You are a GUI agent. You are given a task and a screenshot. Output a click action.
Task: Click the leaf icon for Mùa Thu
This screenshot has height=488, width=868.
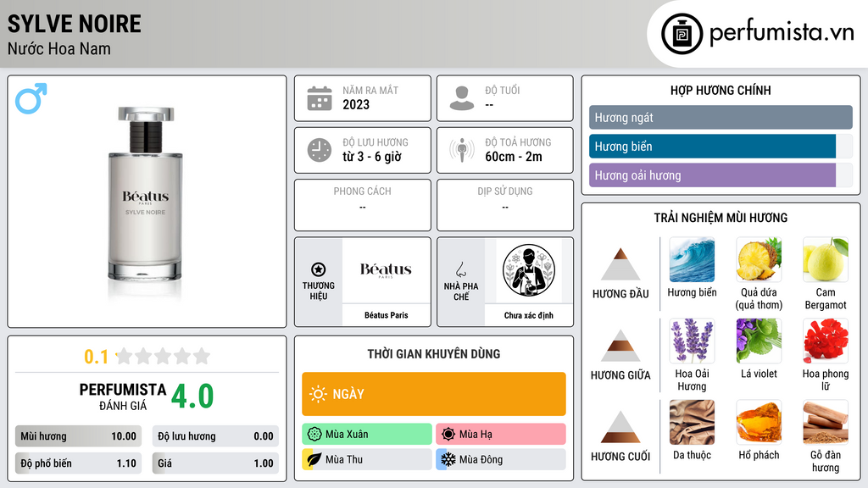pyautogui.click(x=314, y=459)
